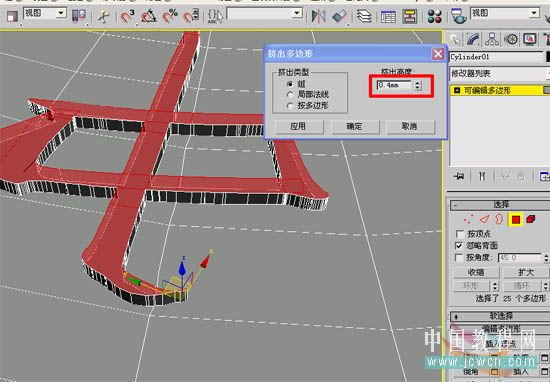Click the 应用 apply button in dialog
The height and width of the screenshot is (382, 550).
point(299,126)
